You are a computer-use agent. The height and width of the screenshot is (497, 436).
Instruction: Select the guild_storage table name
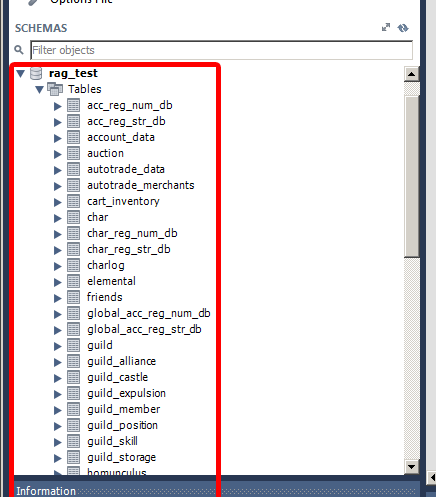pos(121,457)
